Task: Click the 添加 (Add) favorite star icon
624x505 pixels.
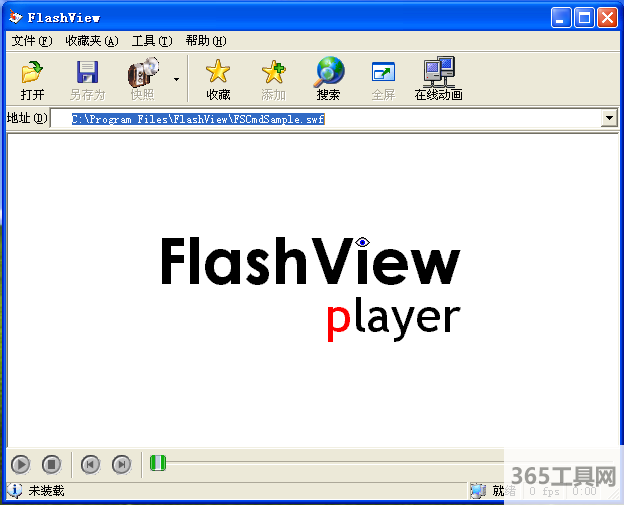Action: point(273,73)
